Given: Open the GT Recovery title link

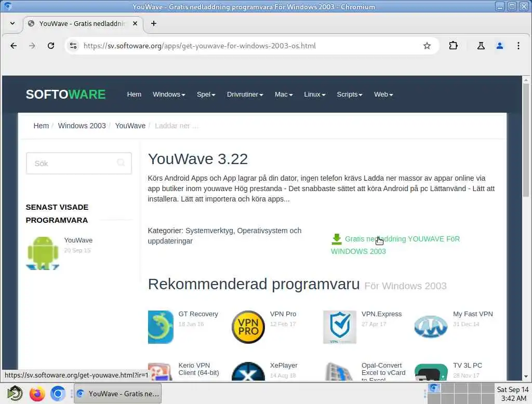Looking at the screenshot, I should tap(198, 314).
